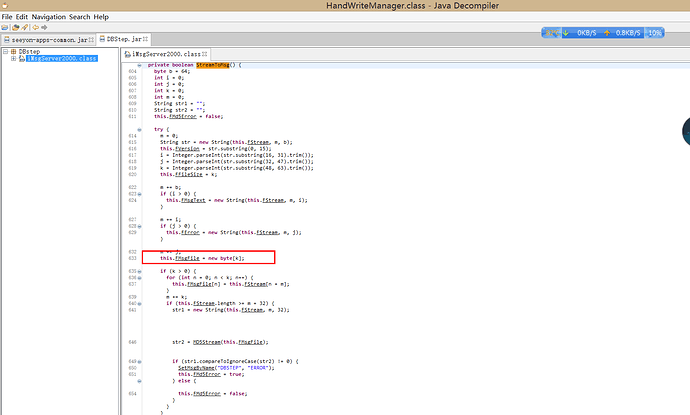The width and height of the screenshot is (690, 415).
Task: Go forward with gray right arrow
Action: [44, 27]
